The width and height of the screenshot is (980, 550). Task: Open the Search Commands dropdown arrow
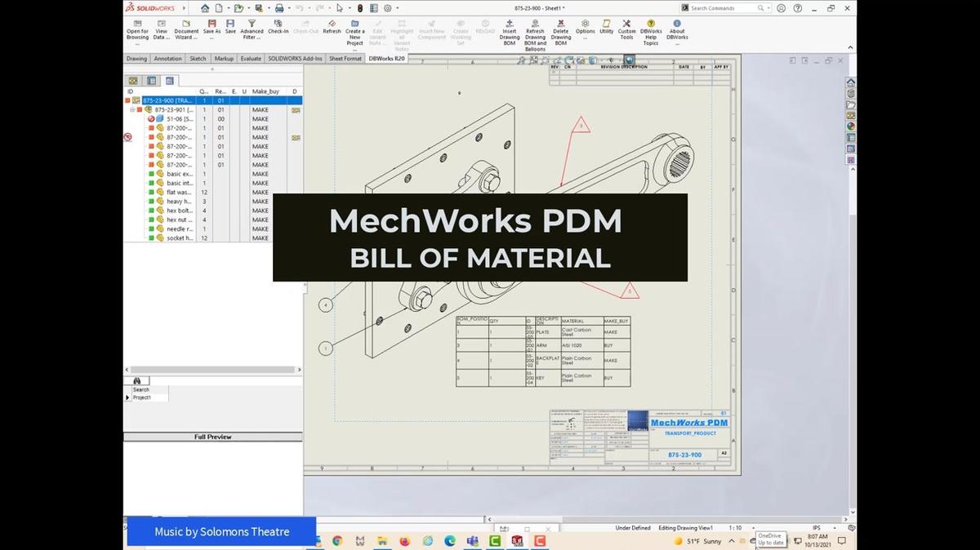(768, 8)
